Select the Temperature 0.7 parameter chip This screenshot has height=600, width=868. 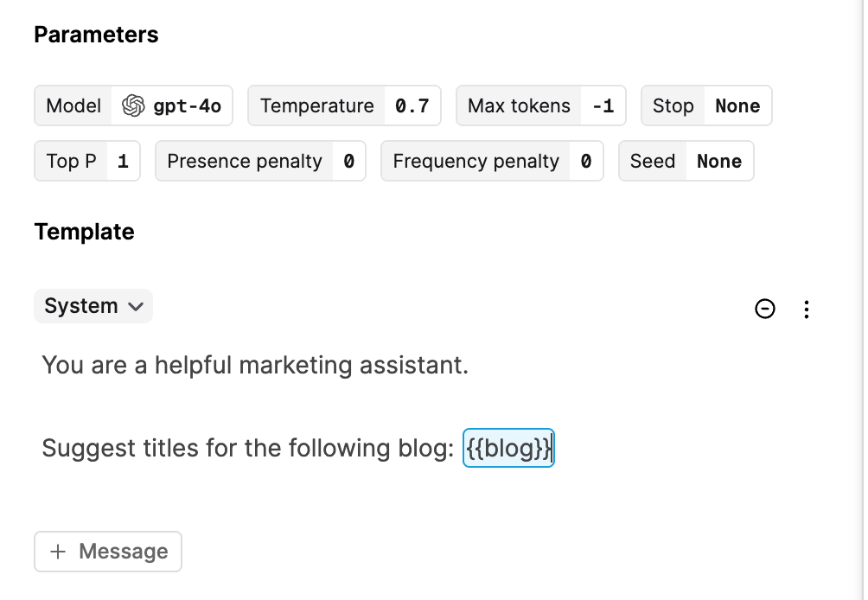click(x=344, y=105)
